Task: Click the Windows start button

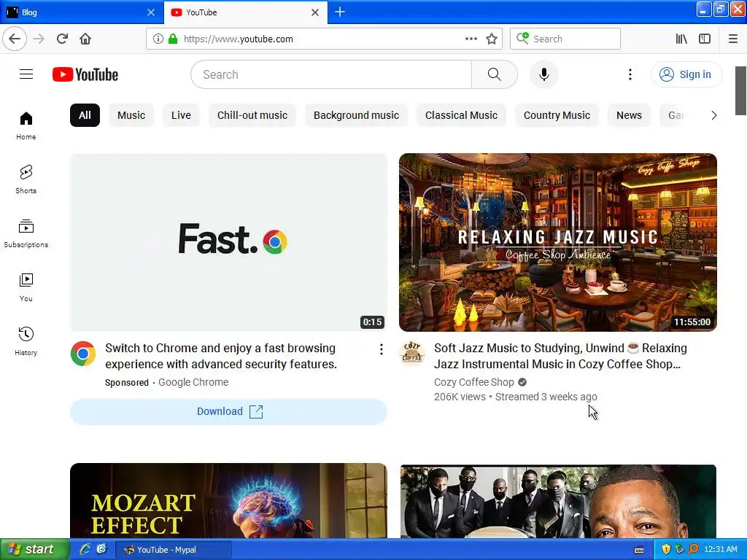Action: click(x=35, y=550)
